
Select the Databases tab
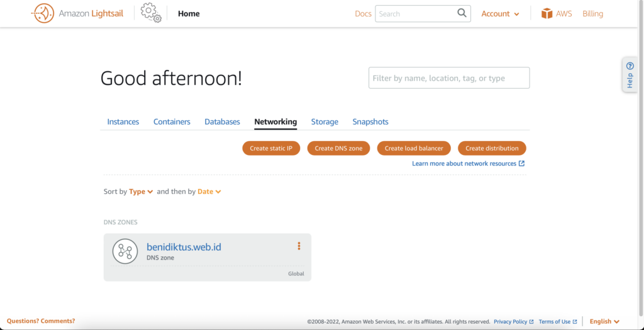point(222,122)
